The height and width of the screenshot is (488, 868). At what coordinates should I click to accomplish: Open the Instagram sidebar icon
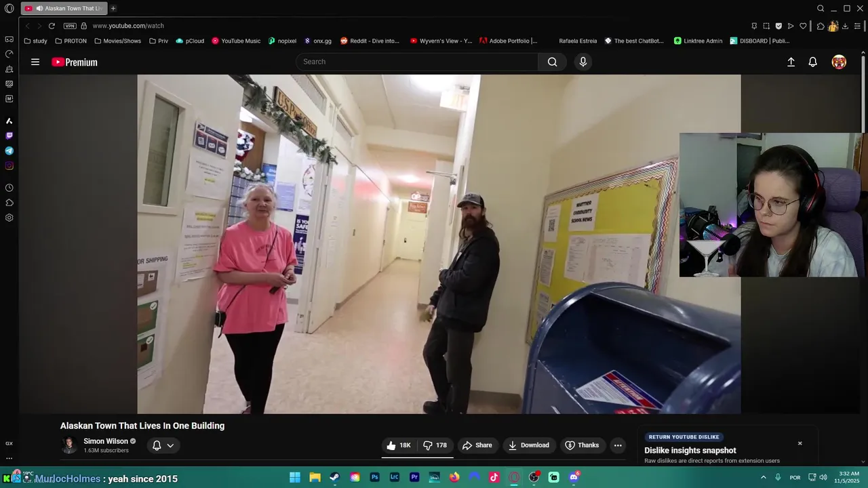click(9, 165)
